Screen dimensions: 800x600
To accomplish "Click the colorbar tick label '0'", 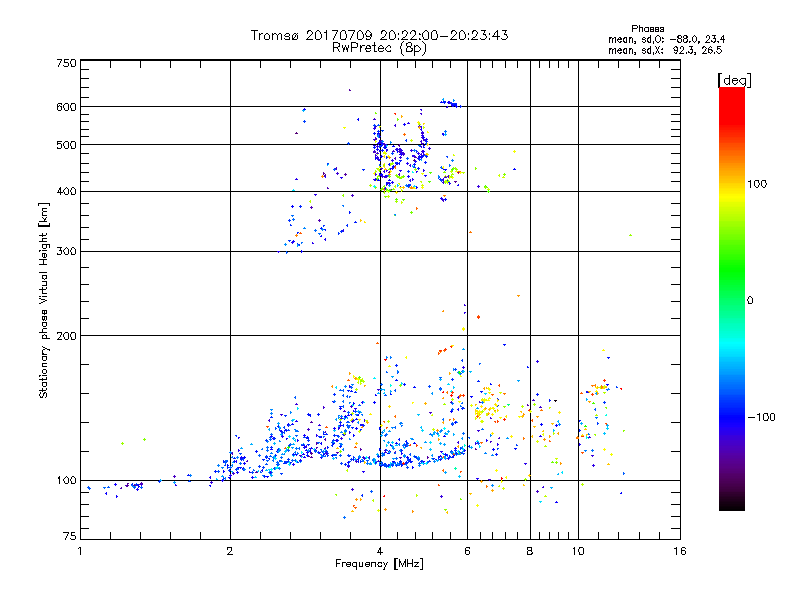I will [x=749, y=301].
